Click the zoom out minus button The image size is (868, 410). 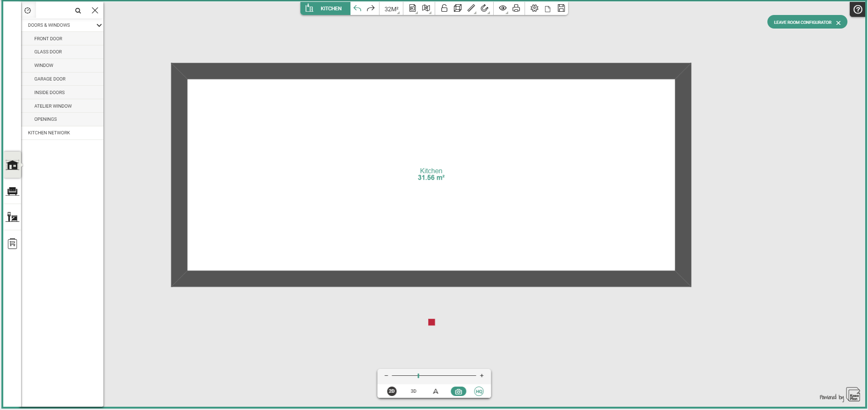point(386,376)
